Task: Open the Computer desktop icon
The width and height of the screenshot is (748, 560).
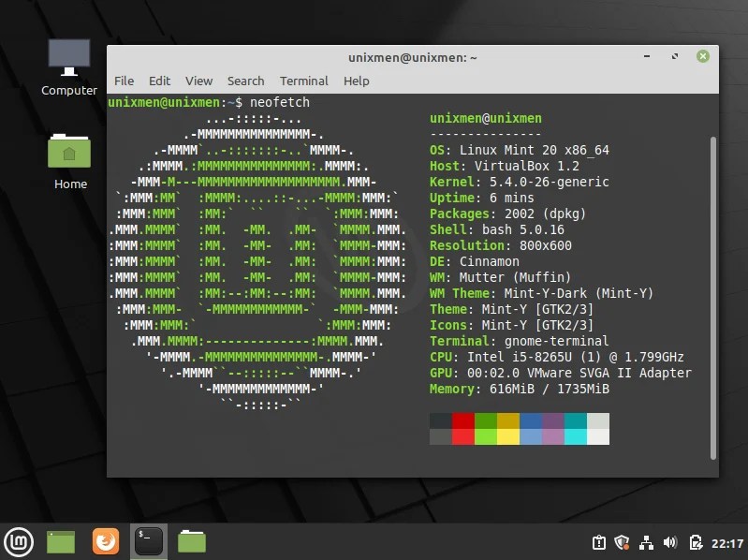Action: coord(69,67)
